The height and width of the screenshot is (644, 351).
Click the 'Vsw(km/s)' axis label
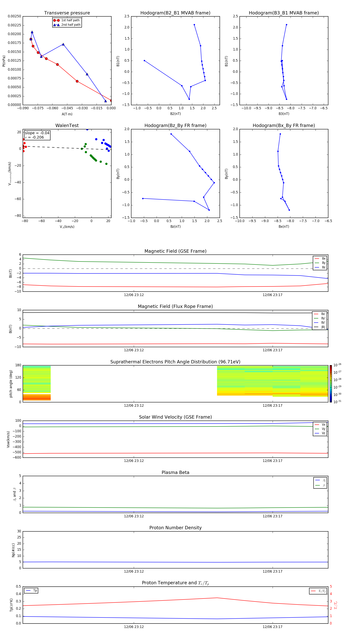click(x=8, y=439)
